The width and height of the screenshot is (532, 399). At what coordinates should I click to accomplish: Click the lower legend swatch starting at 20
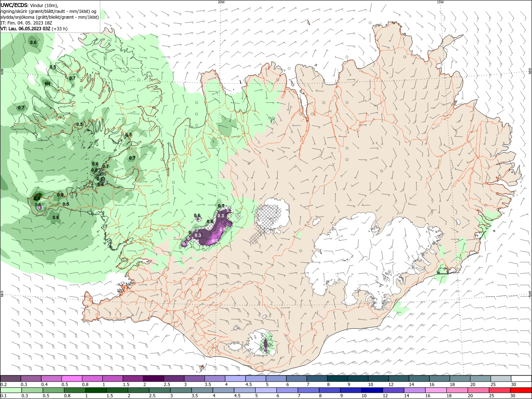(478, 390)
